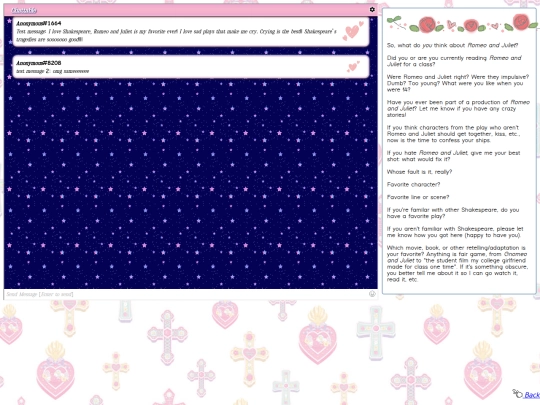Click the prompt 'Favorite line or scene?'
The height and width of the screenshot is (405, 540).
pyautogui.click(x=418, y=197)
